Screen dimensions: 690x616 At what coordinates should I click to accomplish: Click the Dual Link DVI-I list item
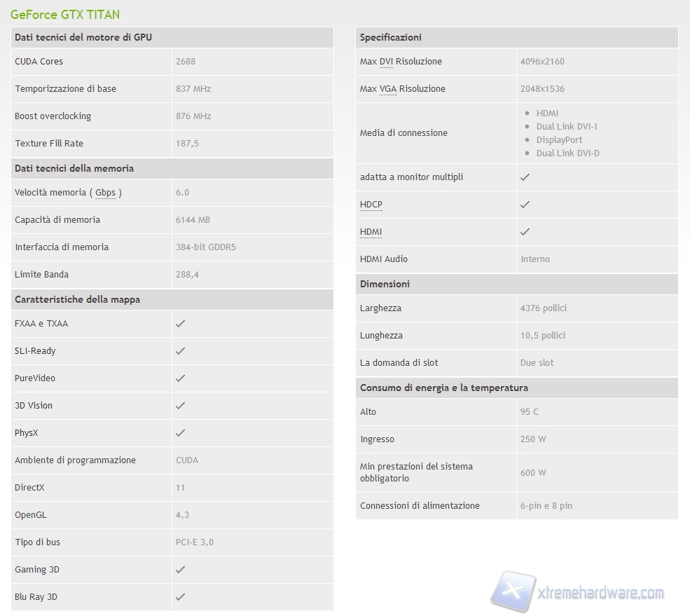click(x=566, y=127)
